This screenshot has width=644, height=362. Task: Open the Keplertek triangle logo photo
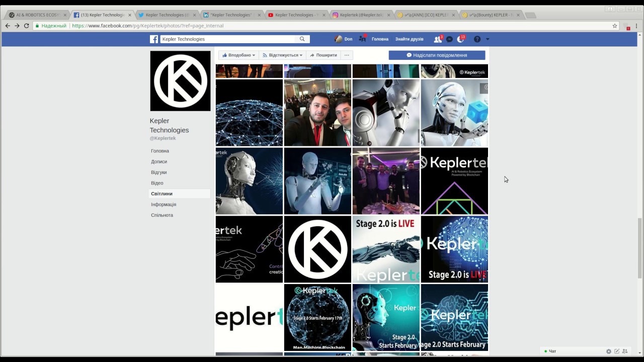(454, 181)
